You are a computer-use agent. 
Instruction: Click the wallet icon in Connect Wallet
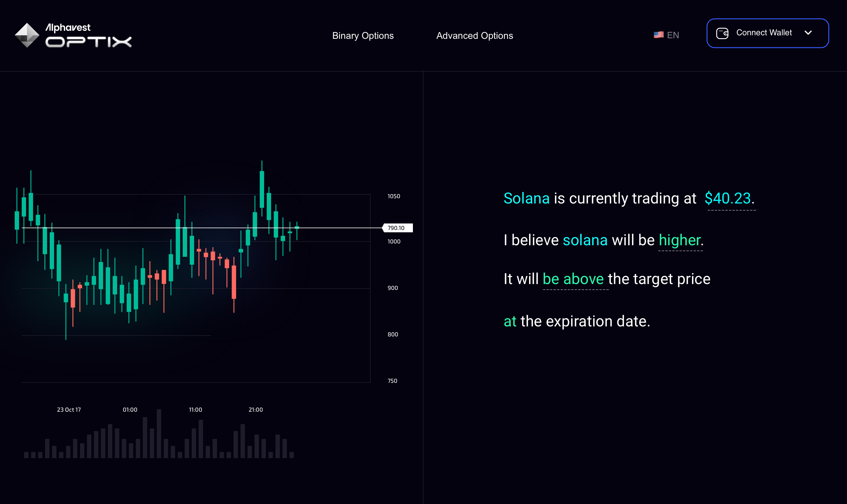click(x=722, y=33)
